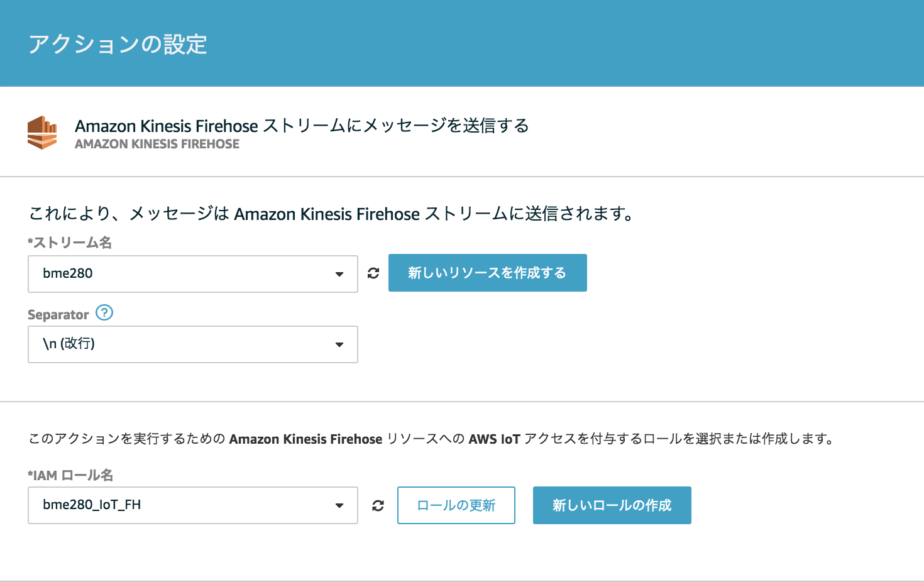Click the role description starting with このアクションを実行するための
This screenshot has height=582, width=924.
432,439
